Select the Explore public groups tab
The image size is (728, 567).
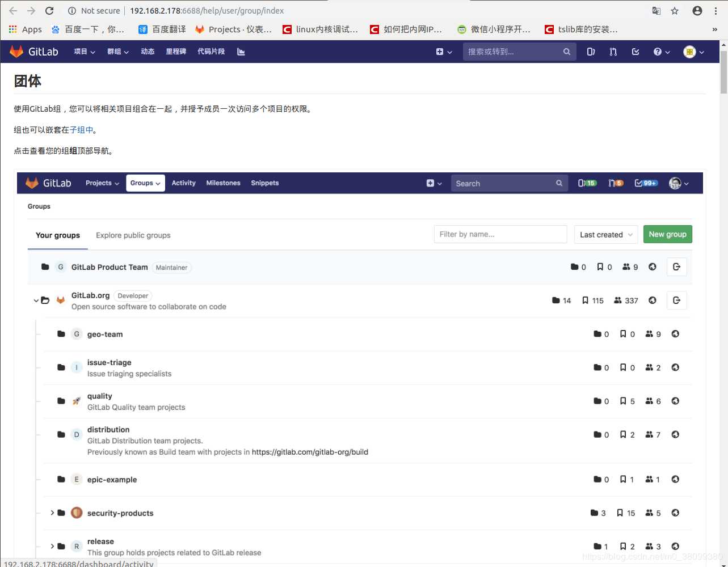click(133, 235)
